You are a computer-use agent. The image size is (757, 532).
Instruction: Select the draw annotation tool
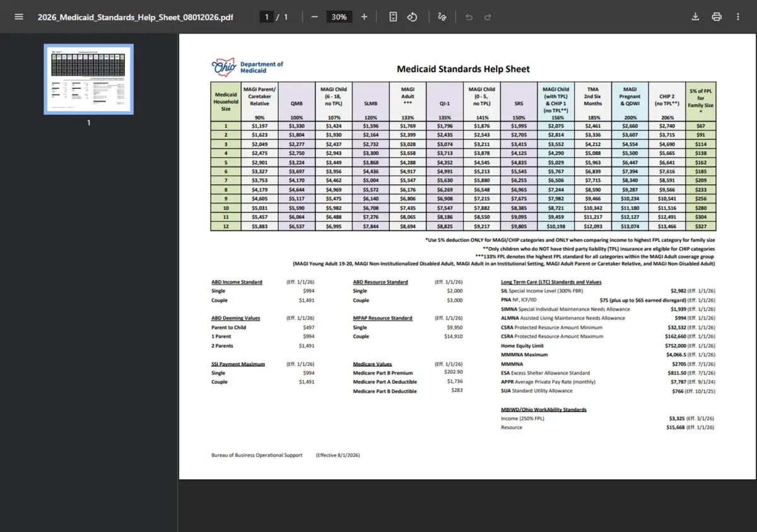(442, 17)
